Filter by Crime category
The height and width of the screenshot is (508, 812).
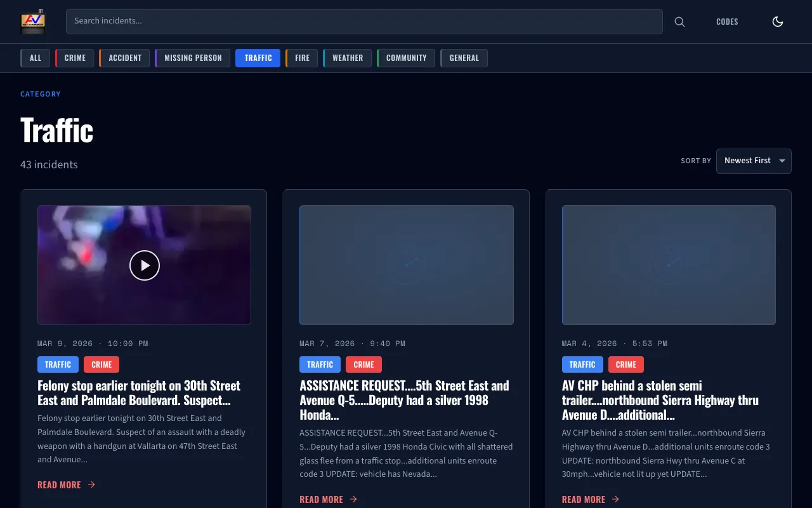[x=75, y=58]
